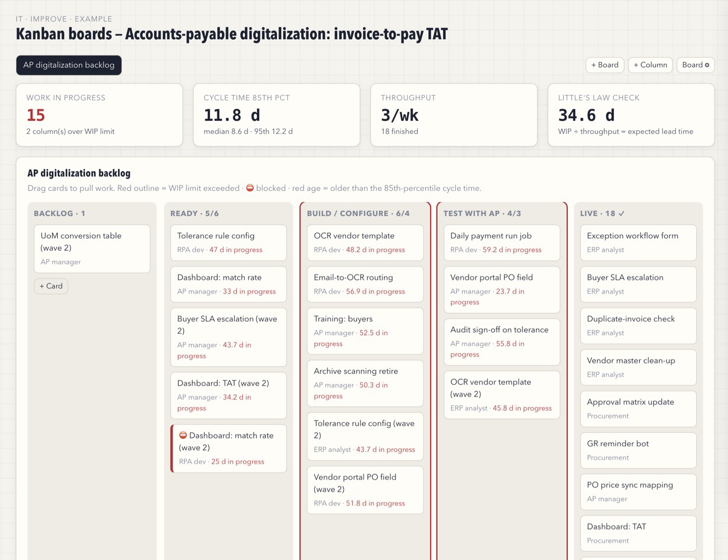Select the GR reminder bot card
Image resolution: width=728 pixels, height=560 pixels.
point(638,450)
